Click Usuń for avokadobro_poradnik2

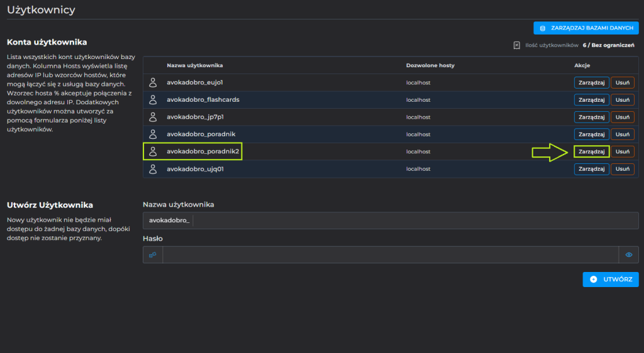[623, 151]
